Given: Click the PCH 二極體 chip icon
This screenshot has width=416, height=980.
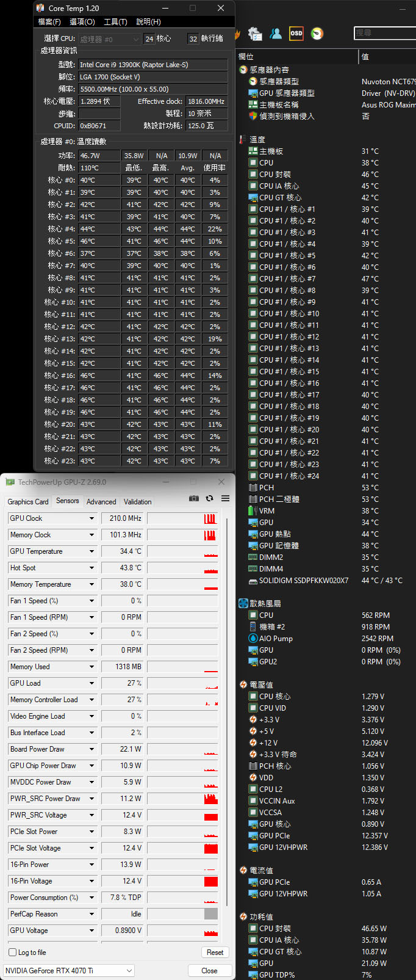Looking at the screenshot, I should 253,499.
